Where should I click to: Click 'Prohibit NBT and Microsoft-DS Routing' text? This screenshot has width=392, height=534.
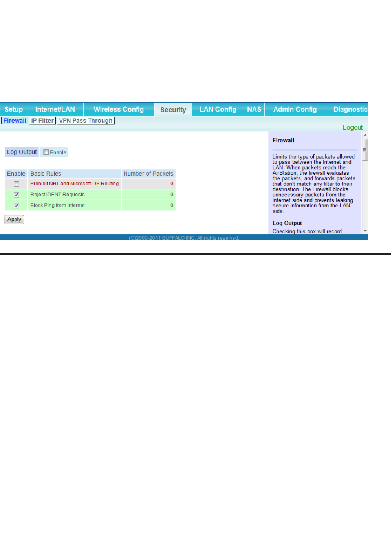[75, 184]
